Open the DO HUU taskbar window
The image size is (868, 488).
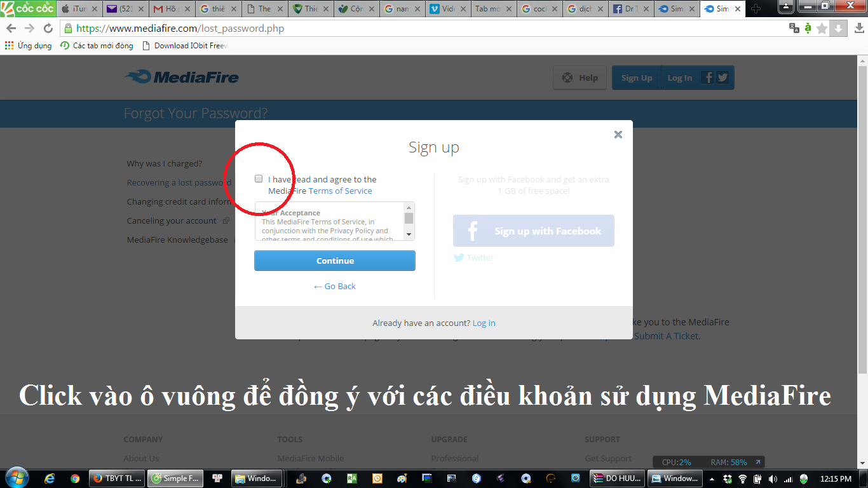618,478
